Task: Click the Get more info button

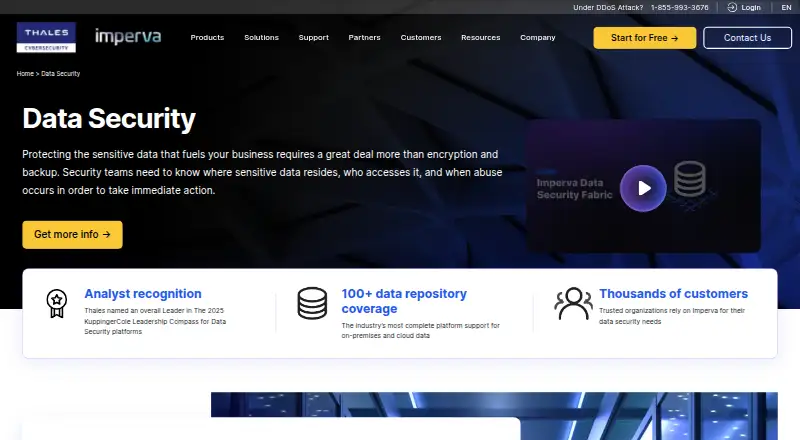Action: click(72, 235)
